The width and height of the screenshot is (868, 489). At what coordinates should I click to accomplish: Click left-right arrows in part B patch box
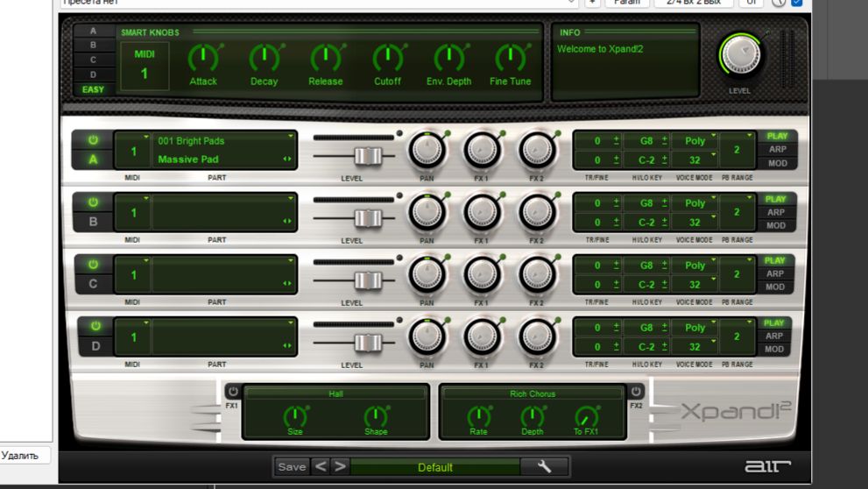(x=287, y=221)
